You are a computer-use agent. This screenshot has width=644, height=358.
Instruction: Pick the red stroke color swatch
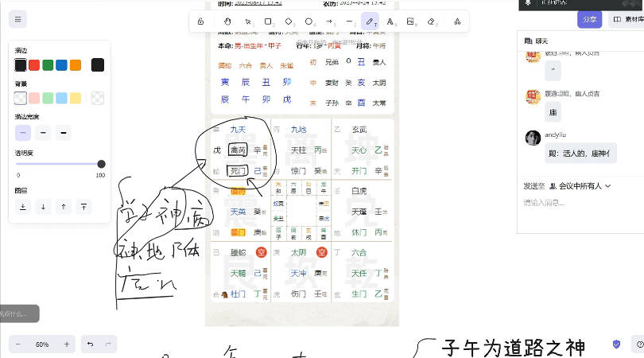34,65
